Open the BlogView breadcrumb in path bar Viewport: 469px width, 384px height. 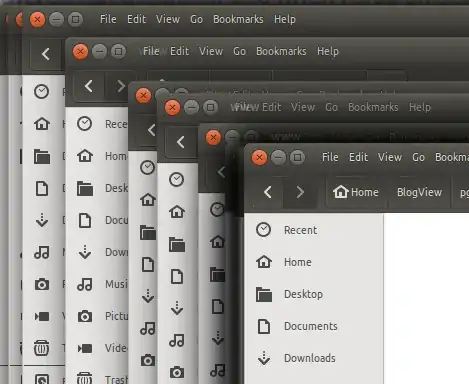419,192
